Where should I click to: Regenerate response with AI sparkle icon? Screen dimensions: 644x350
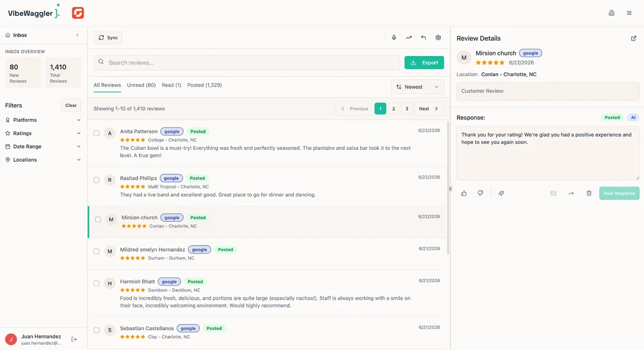tap(501, 193)
